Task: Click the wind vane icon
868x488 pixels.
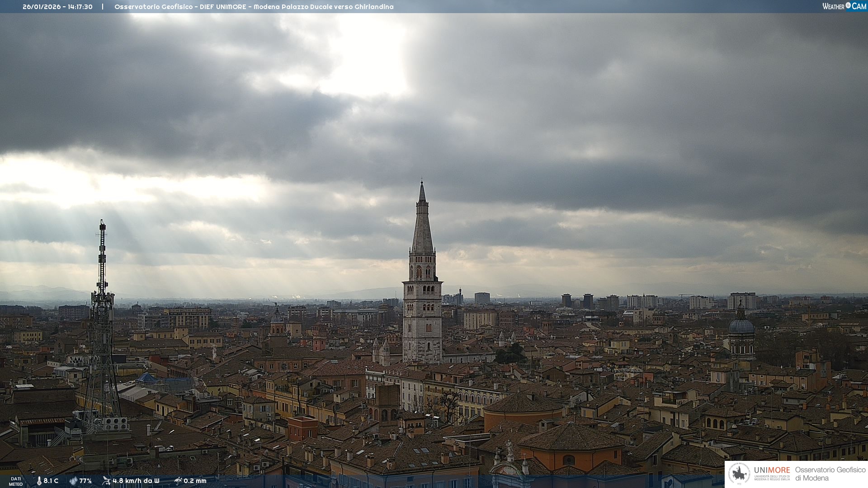Action: tap(106, 481)
